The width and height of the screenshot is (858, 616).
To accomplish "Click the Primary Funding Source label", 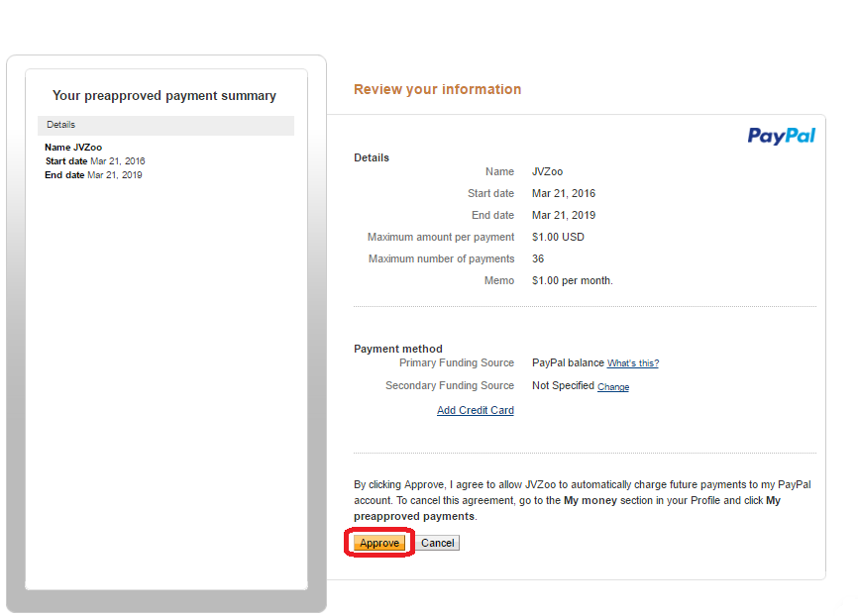I will [x=457, y=362].
